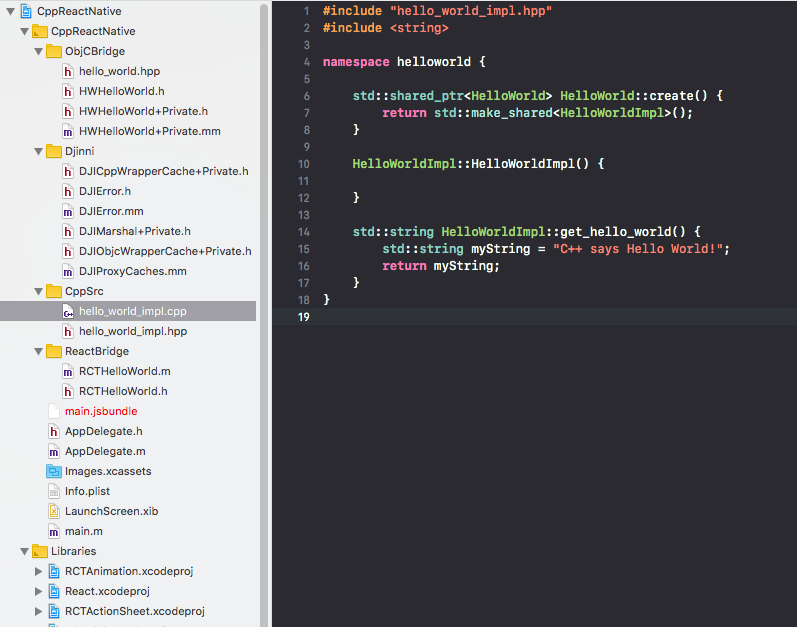
Task: Click the RCTAnimation.xcodeproj project icon
Action: pyautogui.click(x=54, y=572)
